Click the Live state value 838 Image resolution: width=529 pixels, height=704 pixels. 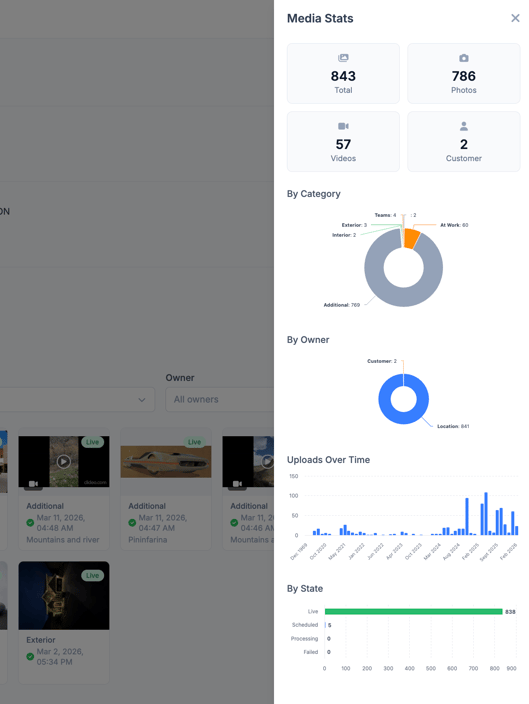510,612
